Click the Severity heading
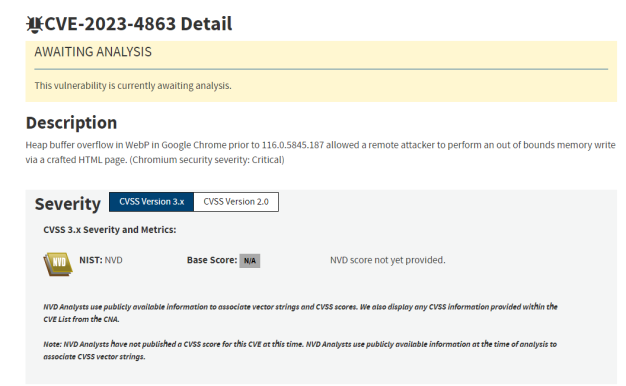 tap(67, 204)
